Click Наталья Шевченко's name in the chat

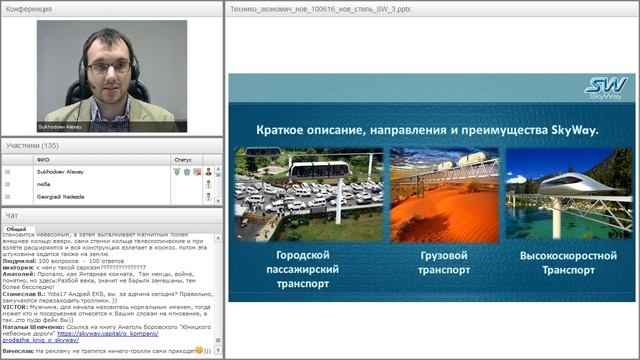[x=33, y=327]
